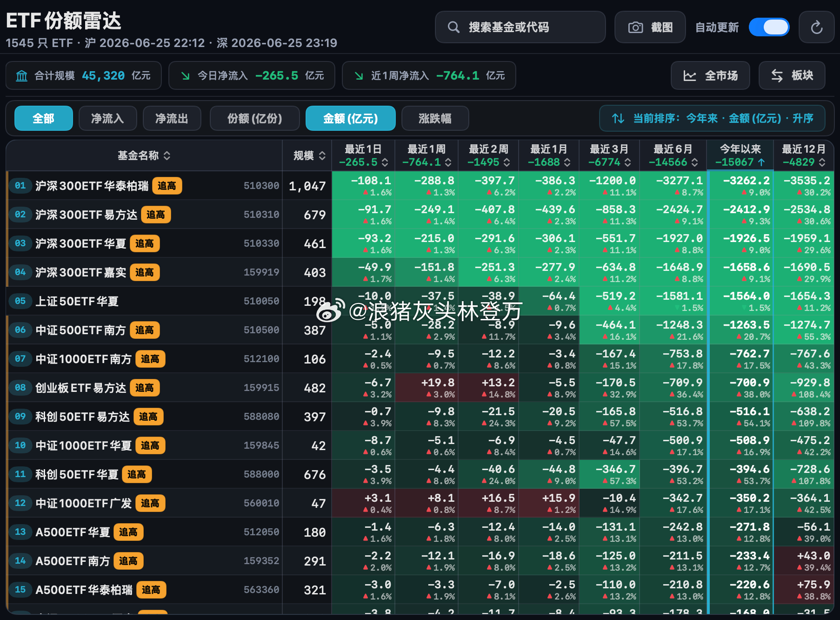Viewport: 840px width, 620px height.
Task: Click the camera screenshot icon
Action: 635,27
